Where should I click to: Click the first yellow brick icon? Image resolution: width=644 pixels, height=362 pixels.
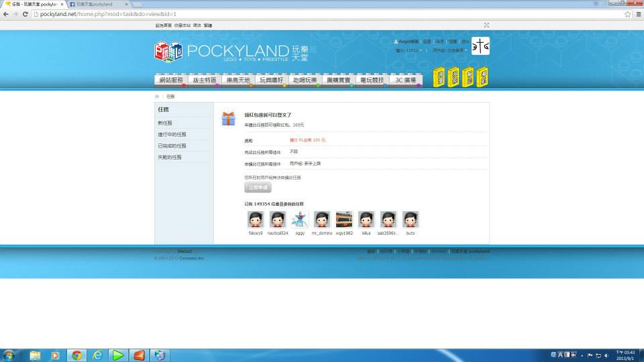[438, 77]
